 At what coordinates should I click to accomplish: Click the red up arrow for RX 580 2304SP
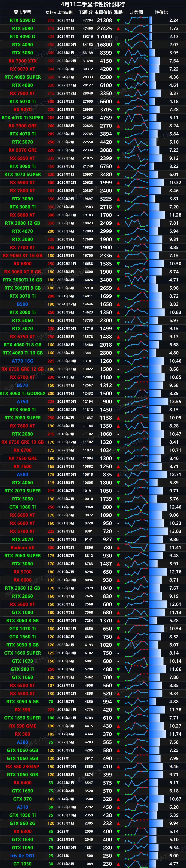point(118,767)
